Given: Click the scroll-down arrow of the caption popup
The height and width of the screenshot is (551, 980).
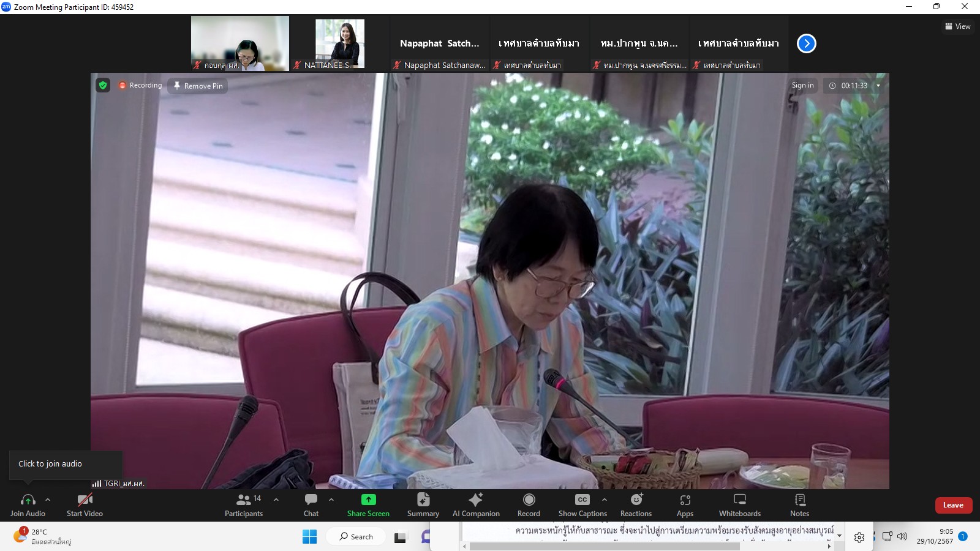Looking at the screenshot, I should click(x=839, y=536).
